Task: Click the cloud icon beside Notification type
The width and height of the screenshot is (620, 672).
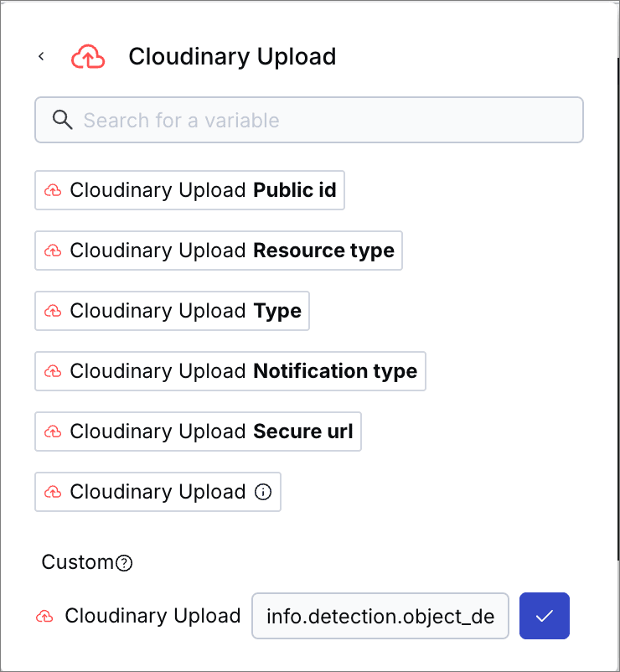Action: point(53,371)
